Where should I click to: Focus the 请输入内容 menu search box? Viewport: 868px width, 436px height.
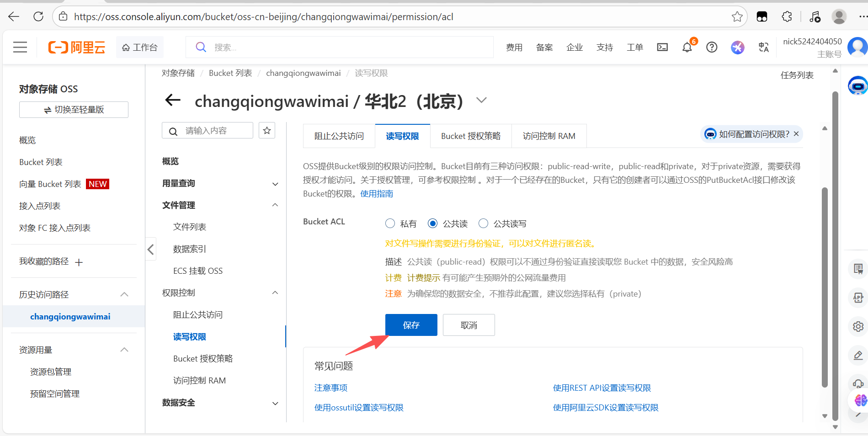pos(208,130)
